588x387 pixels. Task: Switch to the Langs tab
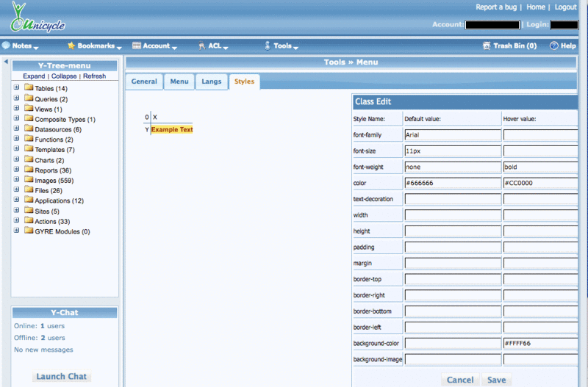click(x=211, y=82)
